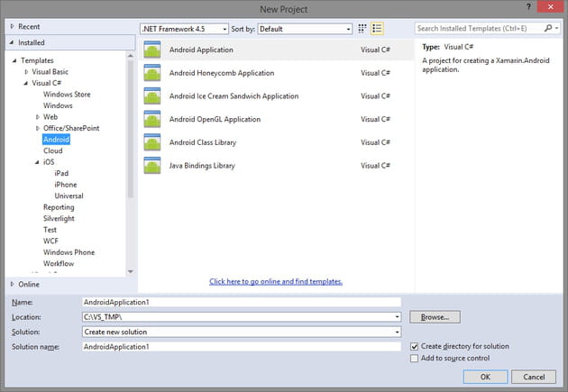Select the Workflow tree item
The height and width of the screenshot is (392, 568).
click(x=59, y=263)
